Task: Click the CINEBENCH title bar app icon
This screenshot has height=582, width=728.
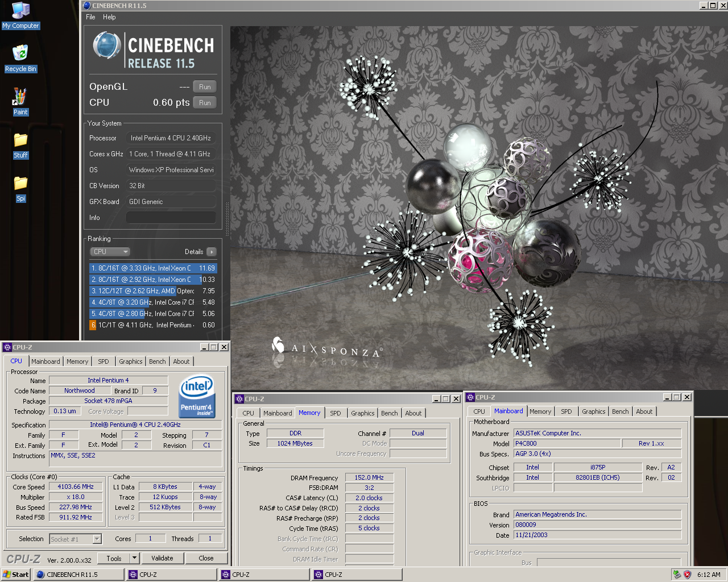Action: [x=86, y=5]
